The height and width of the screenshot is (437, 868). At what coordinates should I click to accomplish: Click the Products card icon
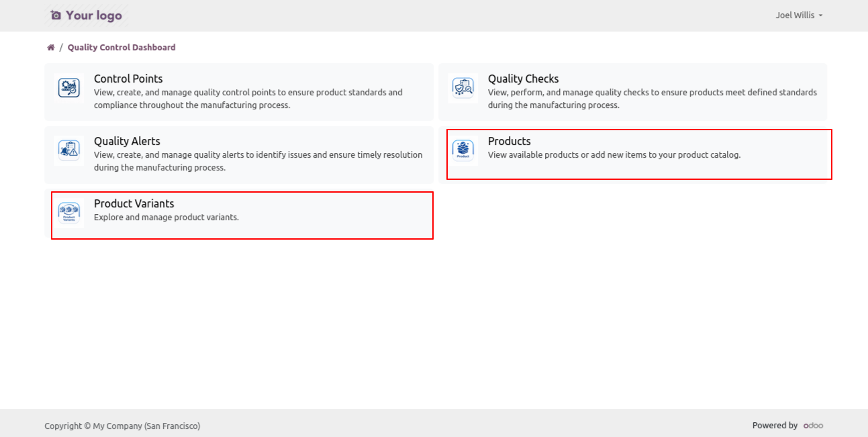[463, 150]
